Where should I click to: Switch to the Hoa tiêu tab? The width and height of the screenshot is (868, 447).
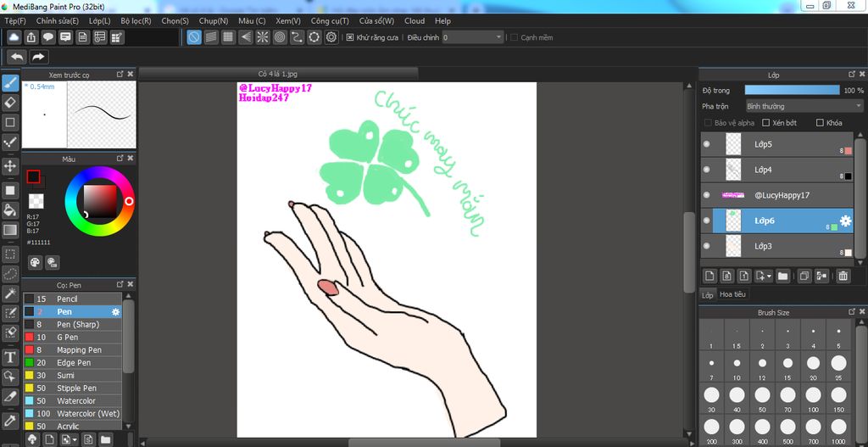pyautogui.click(x=732, y=294)
